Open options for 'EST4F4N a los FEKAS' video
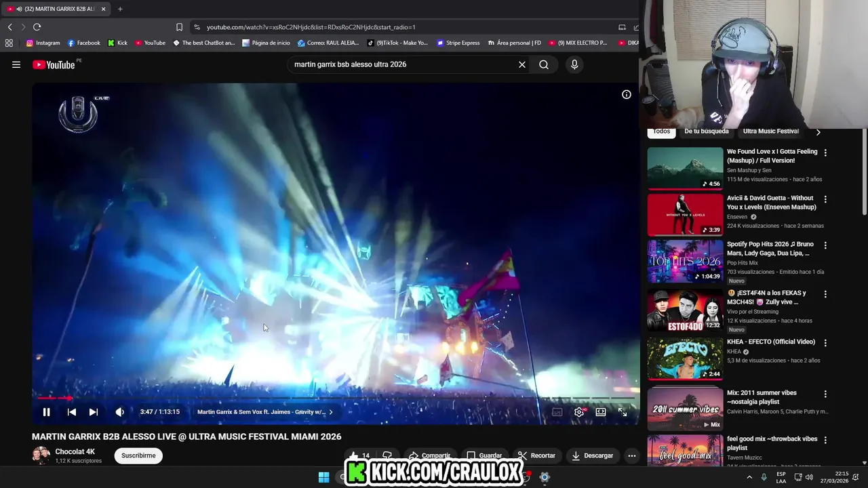This screenshot has width=868, height=488. coord(825,294)
